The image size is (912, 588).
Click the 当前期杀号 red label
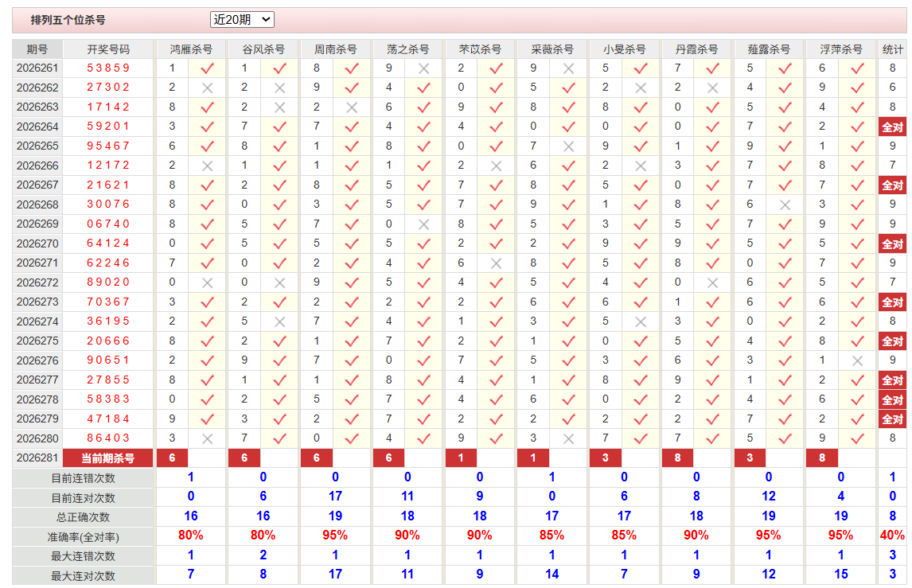pos(108,458)
